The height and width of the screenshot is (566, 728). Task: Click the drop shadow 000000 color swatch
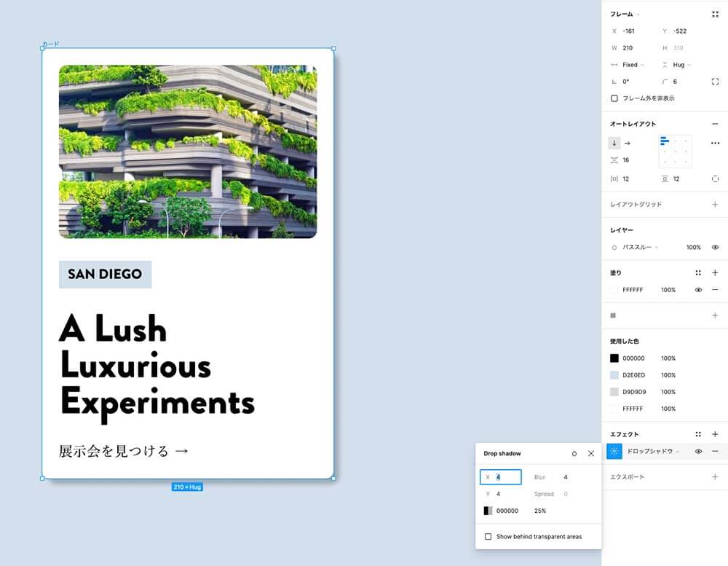pyautogui.click(x=488, y=511)
